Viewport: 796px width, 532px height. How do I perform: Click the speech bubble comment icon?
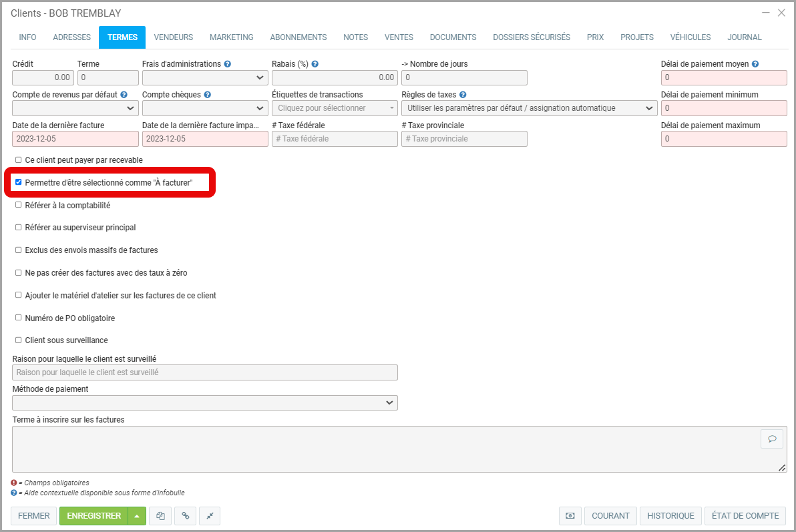coord(771,439)
